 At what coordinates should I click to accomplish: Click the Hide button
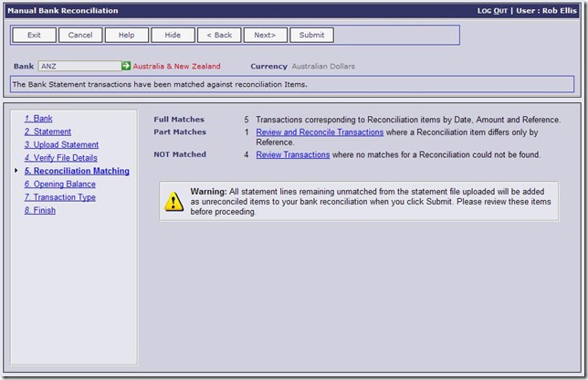(x=173, y=35)
